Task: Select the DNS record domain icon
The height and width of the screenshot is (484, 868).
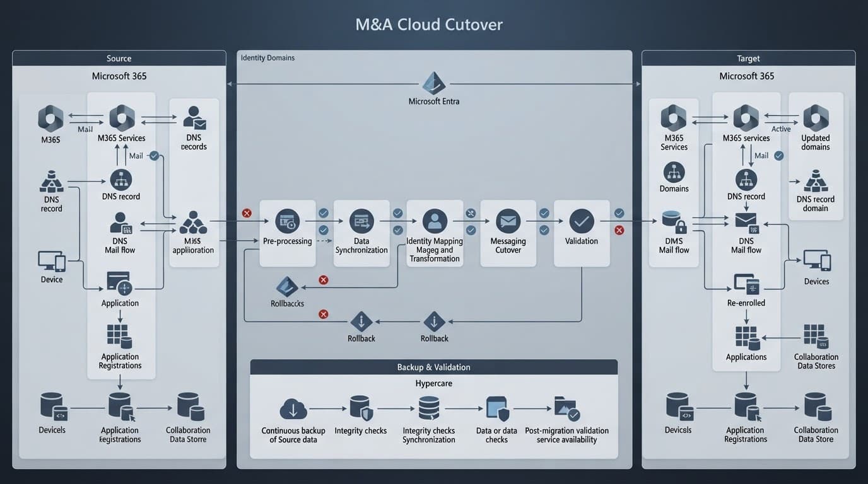Action: [816, 181]
